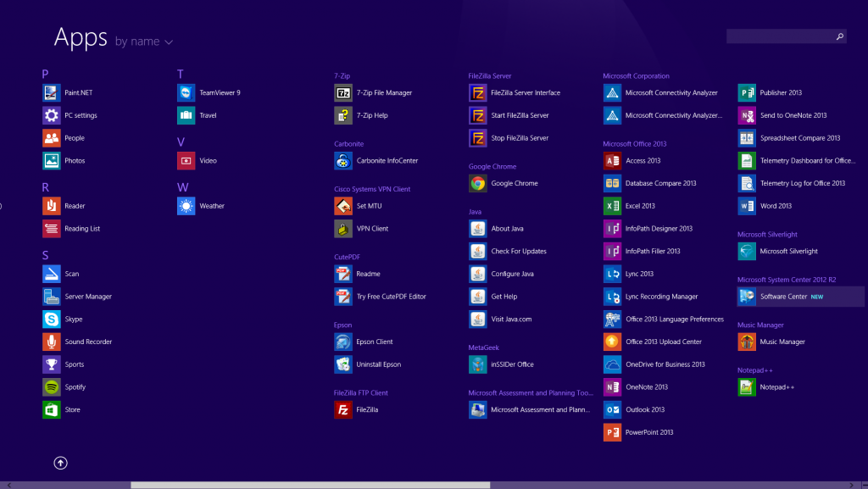The image size is (868, 489).
Task: Launch the People app icon
Action: coord(52,138)
